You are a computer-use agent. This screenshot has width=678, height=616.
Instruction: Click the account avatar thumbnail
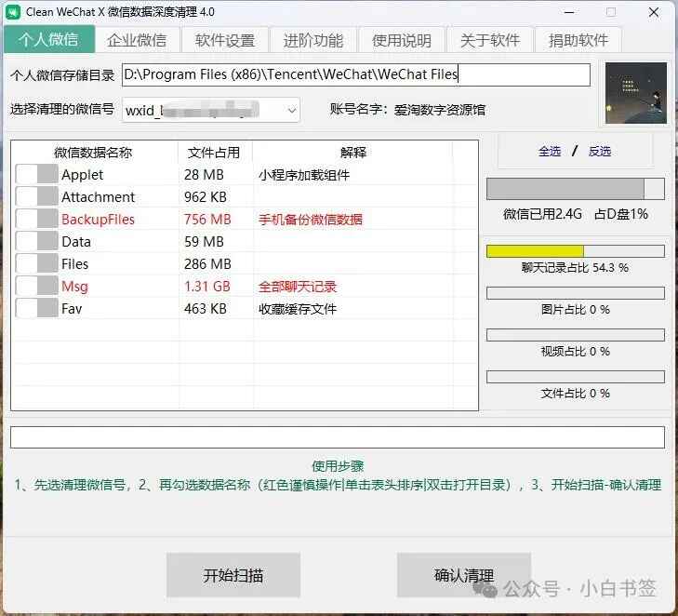point(635,93)
